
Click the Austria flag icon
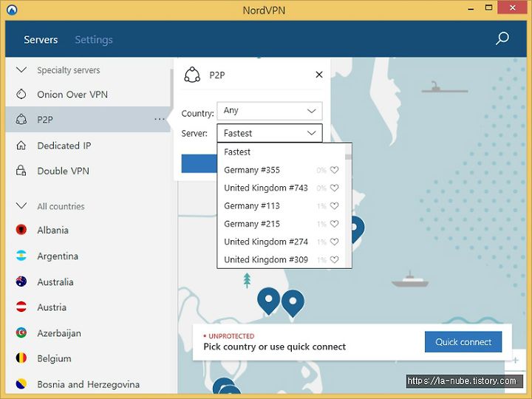click(x=21, y=307)
